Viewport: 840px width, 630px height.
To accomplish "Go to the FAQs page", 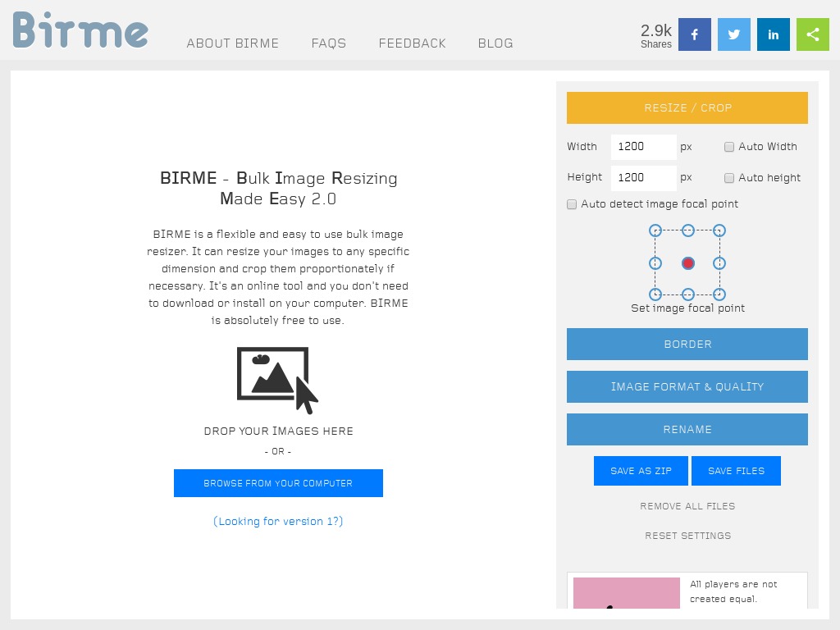I will [329, 43].
